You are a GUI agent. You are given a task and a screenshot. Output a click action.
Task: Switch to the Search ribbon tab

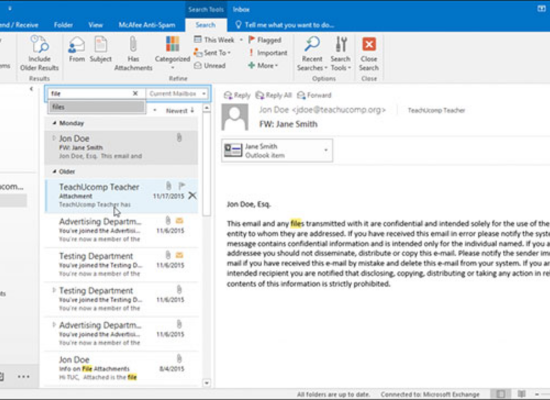pyautogui.click(x=205, y=25)
